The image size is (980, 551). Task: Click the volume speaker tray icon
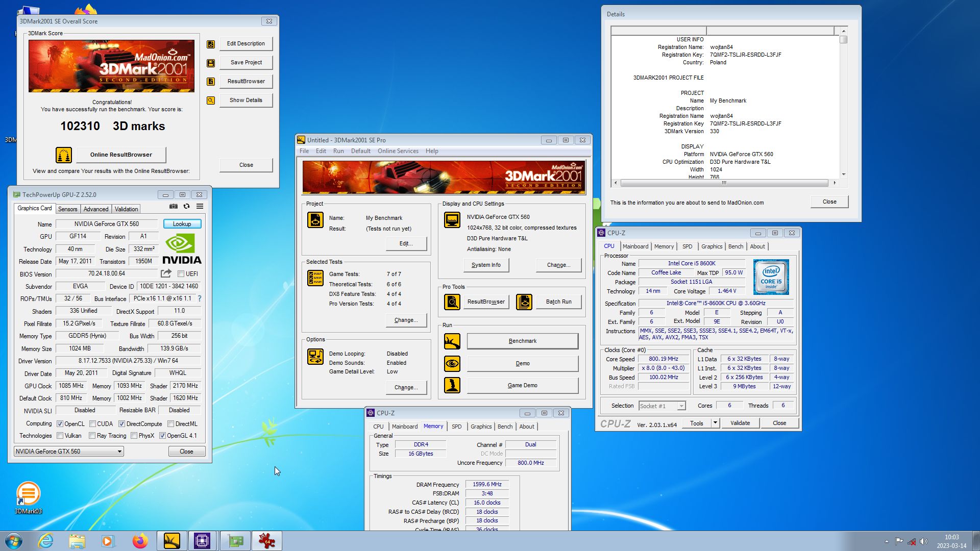(924, 541)
